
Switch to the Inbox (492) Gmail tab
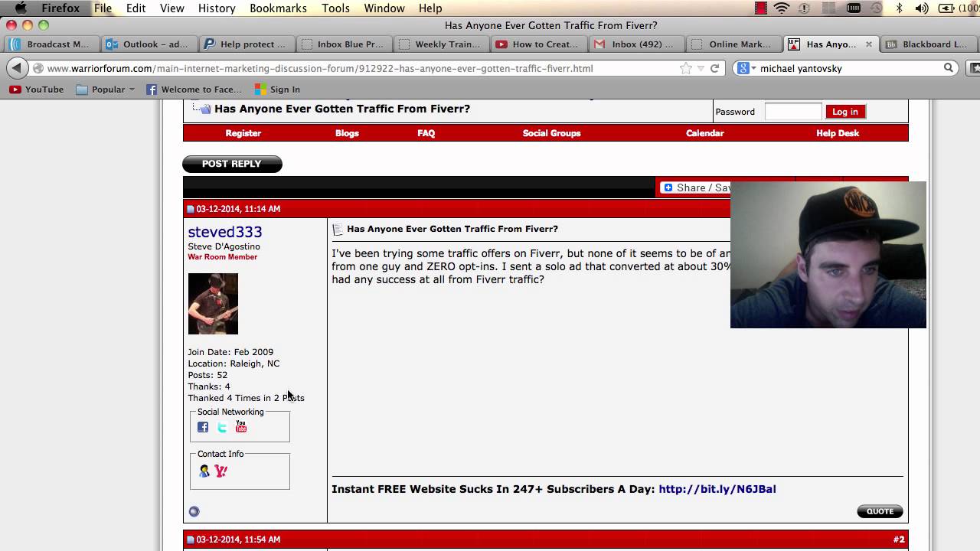coord(636,44)
